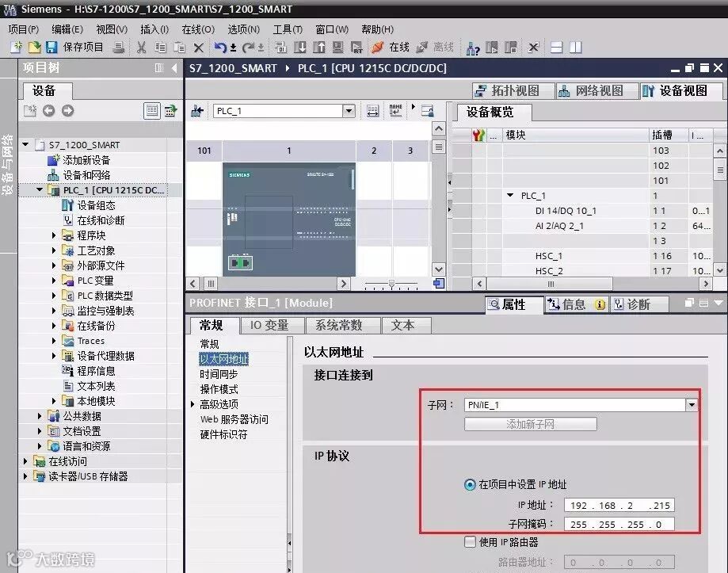Click the Upload from device icon
Screen dimensions: 728x573
pyautogui.click(x=319, y=47)
